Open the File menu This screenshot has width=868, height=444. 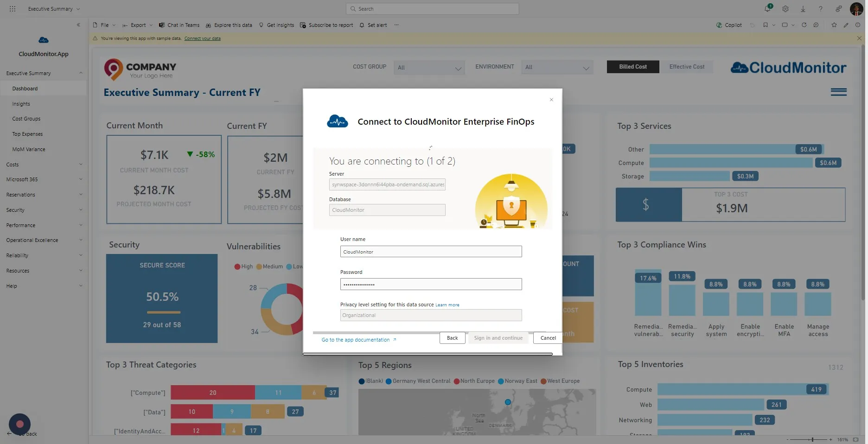[104, 25]
